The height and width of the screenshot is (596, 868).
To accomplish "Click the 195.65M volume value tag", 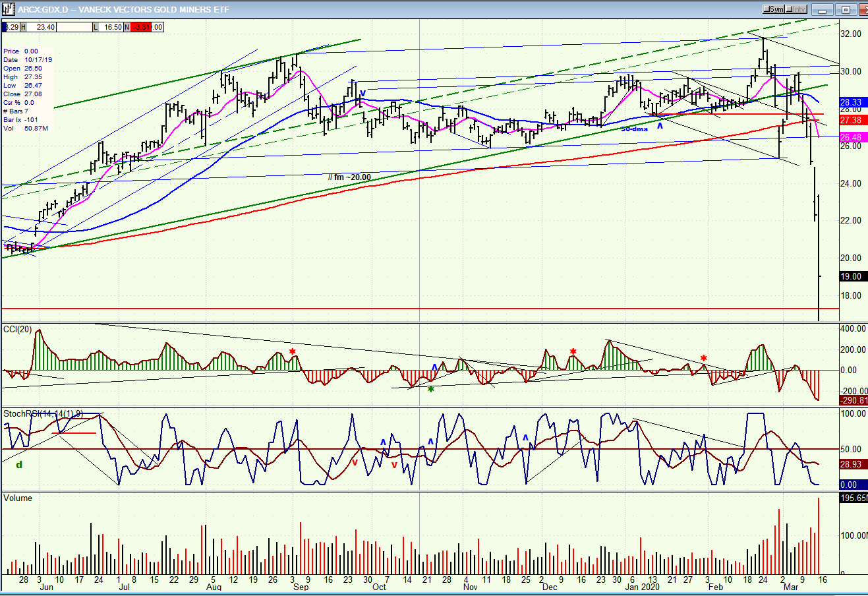I will (x=854, y=498).
